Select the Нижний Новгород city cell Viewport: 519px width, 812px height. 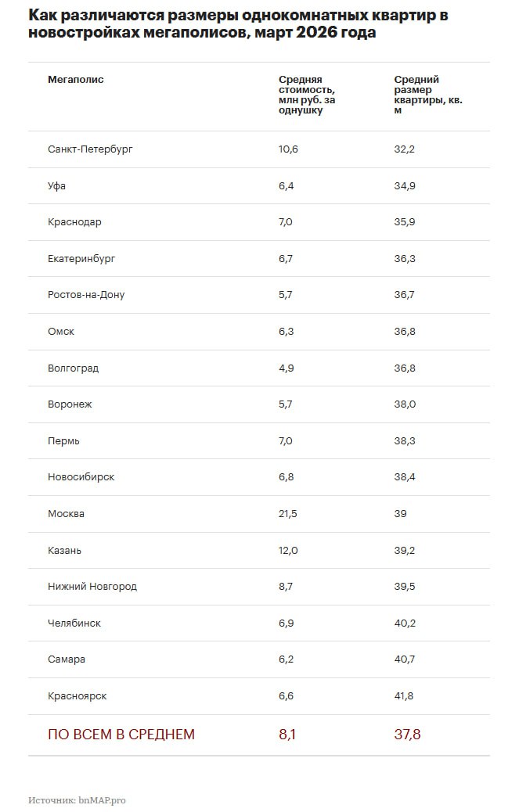92,587
